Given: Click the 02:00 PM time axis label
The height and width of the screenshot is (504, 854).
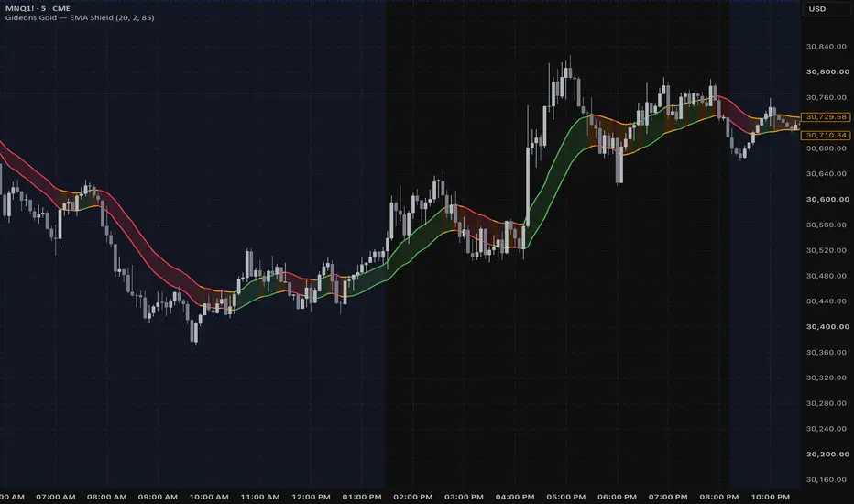Looking at the screenshot, I should tap(413, 497).
